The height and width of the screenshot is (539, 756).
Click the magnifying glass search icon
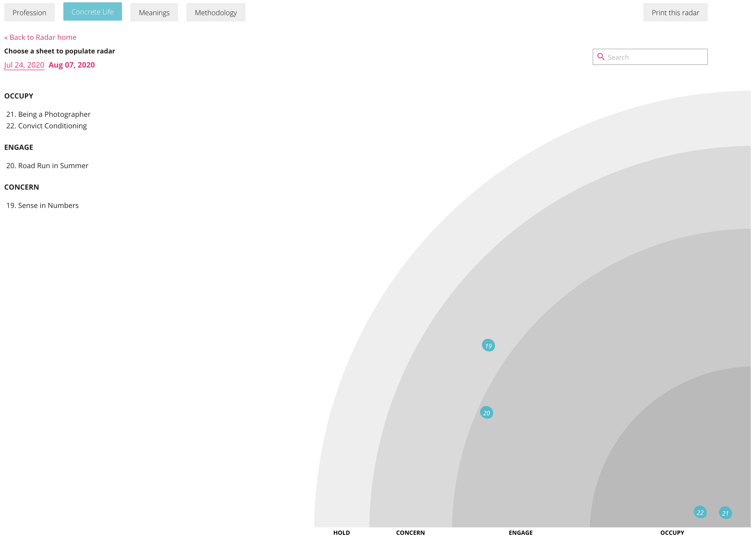click(601, 57)
